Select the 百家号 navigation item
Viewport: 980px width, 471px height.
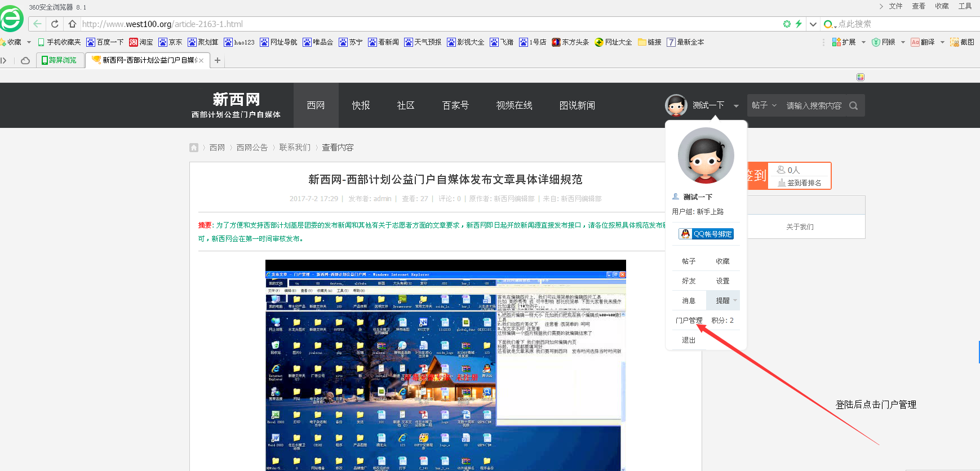(455, 105)
